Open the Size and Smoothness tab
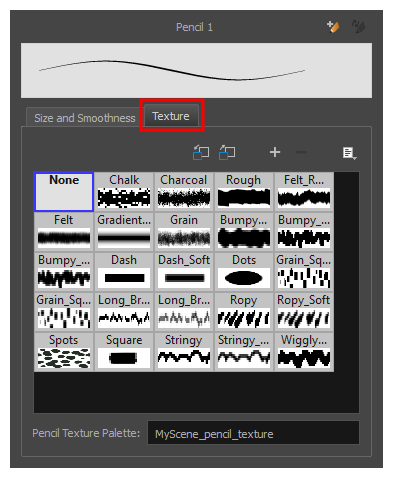Screen dimensions: 393x478 (85, 118)
